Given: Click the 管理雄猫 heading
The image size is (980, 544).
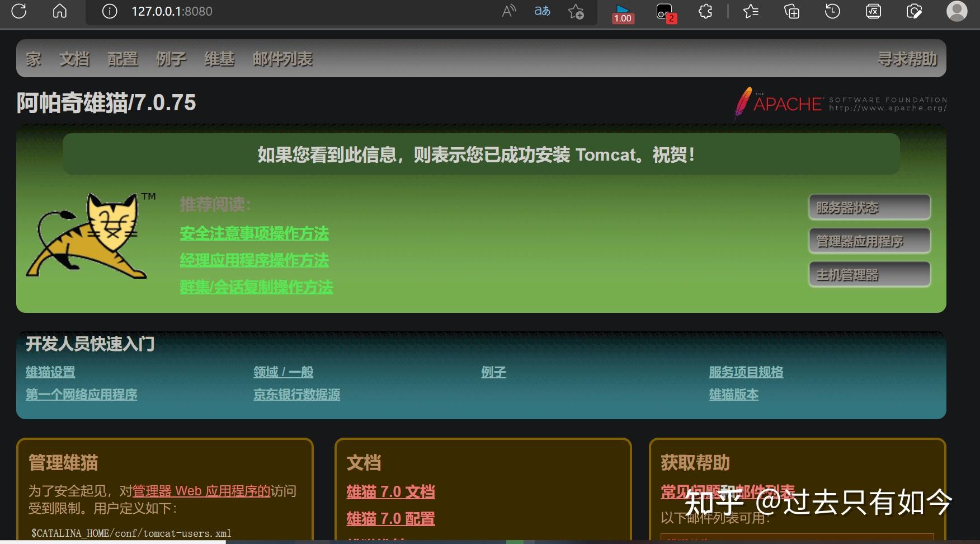Looking at the screenshot, I should (63, 463).
